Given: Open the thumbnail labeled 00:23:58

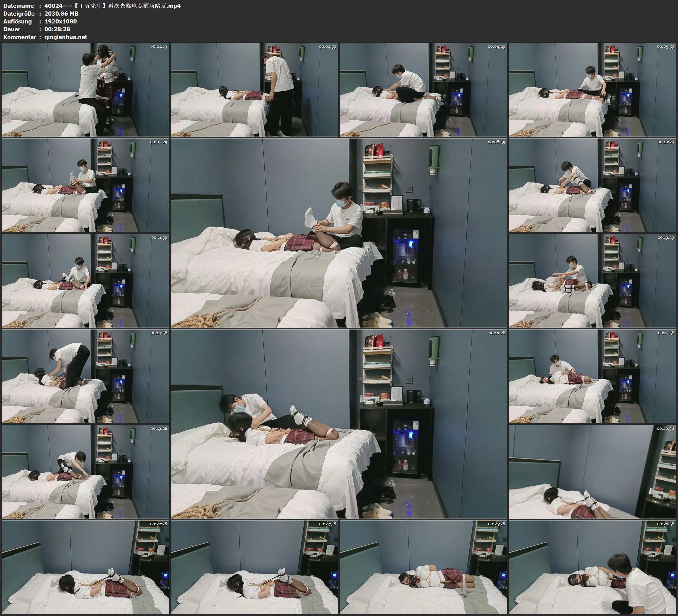Looking at the screenshot, I should pos(254,567).
